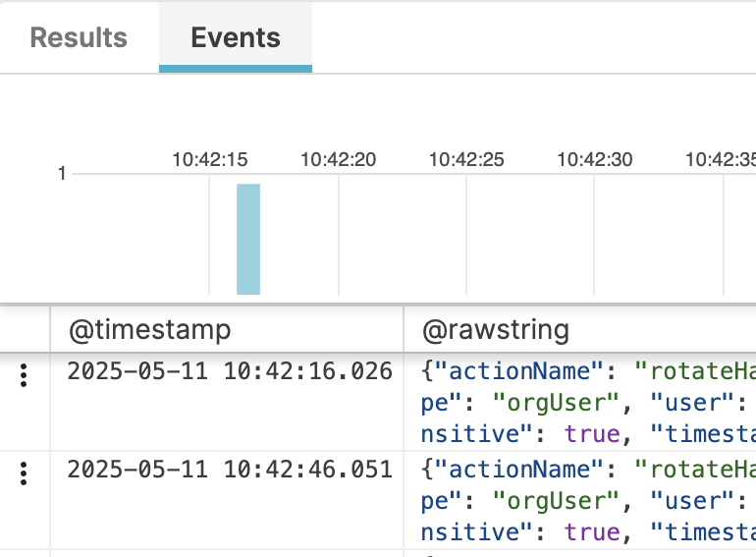Open the row menu for 10:42:16.026 event
Screen dimensions: 756x557
tap(25, 375)
